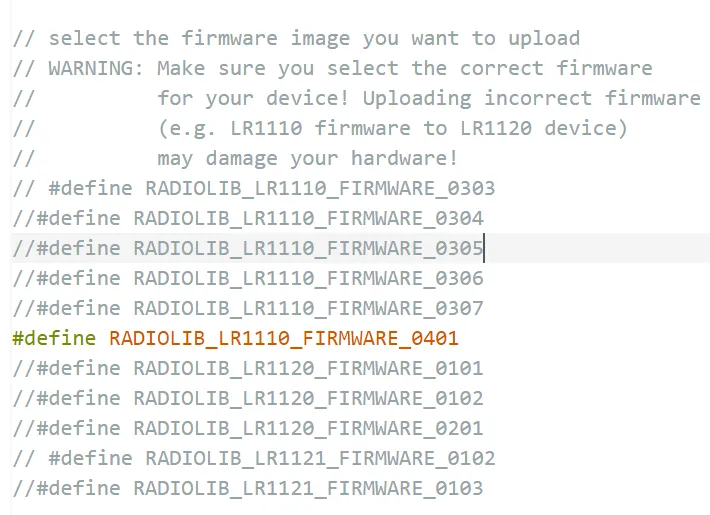Image resolution: width=710 pixels, height=515 pixels.
Task: Click the '//' before the 0304 define
Action: point(24,218)
